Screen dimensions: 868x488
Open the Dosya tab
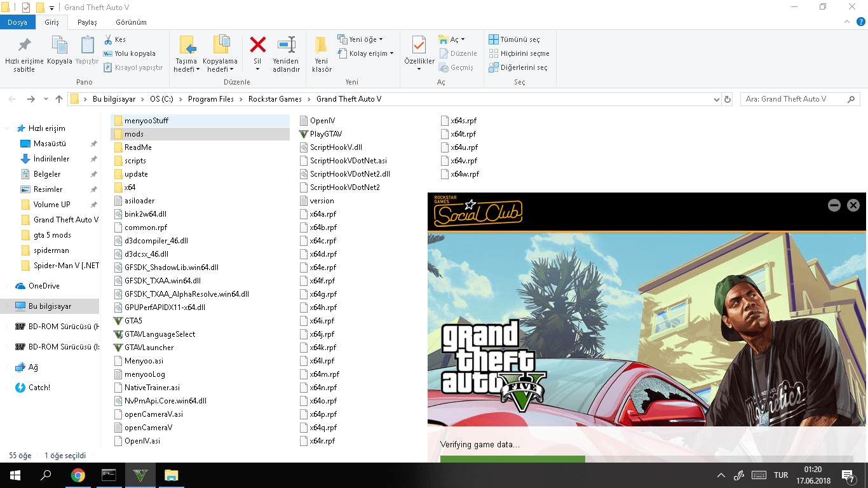17,22
